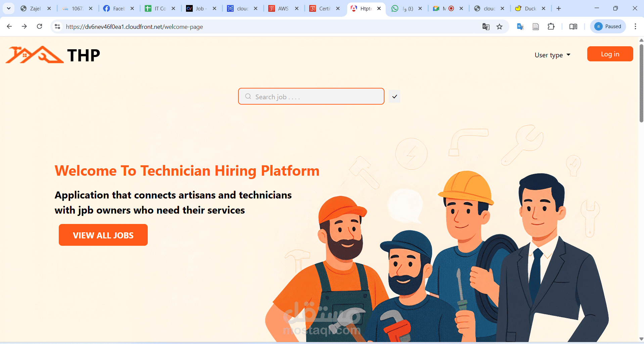This screenshot has height=344, width=644.
Task: Open the User type dropdown
Action: tap(552, 55)
